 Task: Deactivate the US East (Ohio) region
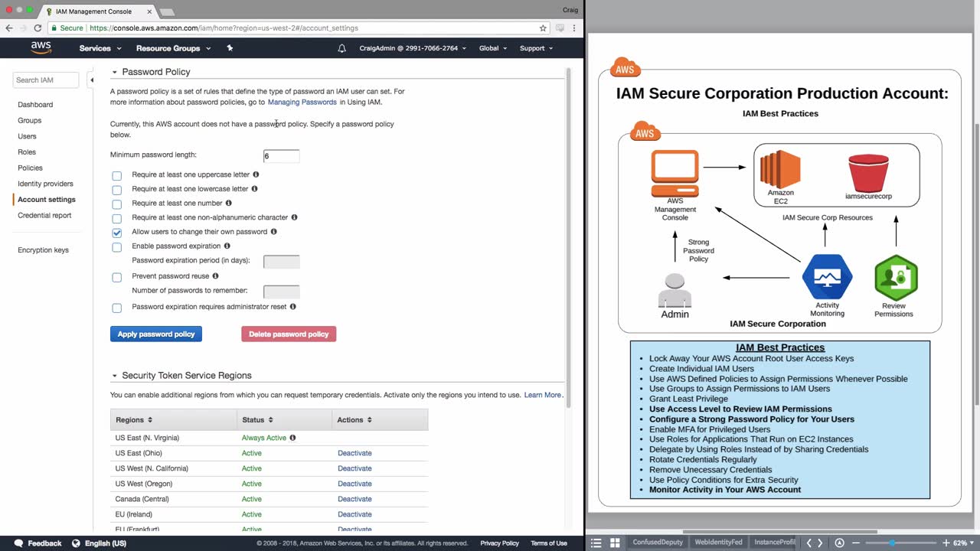(354, 453)
